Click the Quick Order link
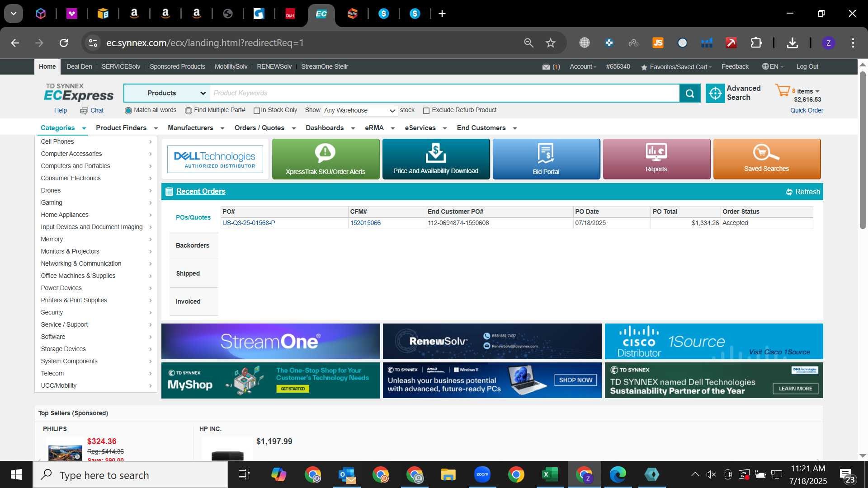This screenshot has height=488, width=868. pyautogui.click(x=807, y=111)
